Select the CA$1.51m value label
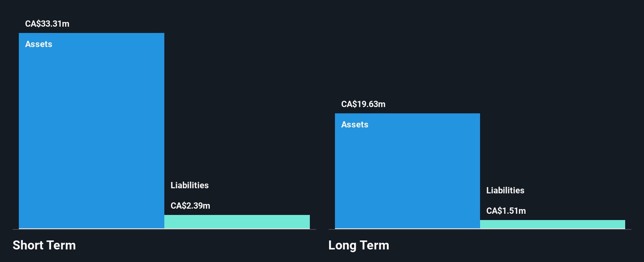Screen dimensions: 644x262 [x=506, y=211]
